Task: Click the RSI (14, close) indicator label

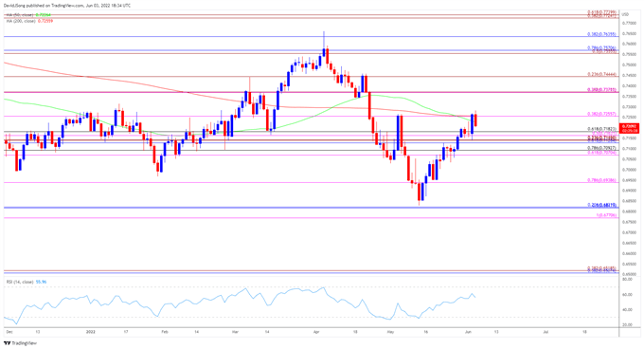Action: click(20, 282)
